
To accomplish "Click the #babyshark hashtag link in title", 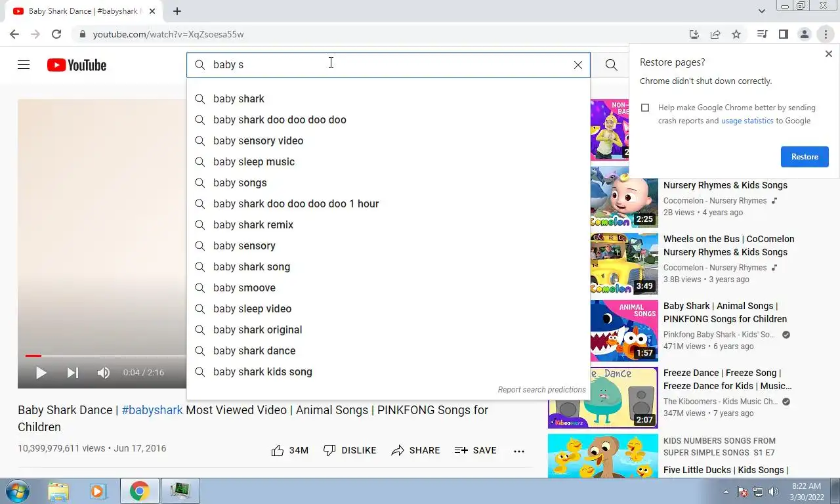I will 152,410.
